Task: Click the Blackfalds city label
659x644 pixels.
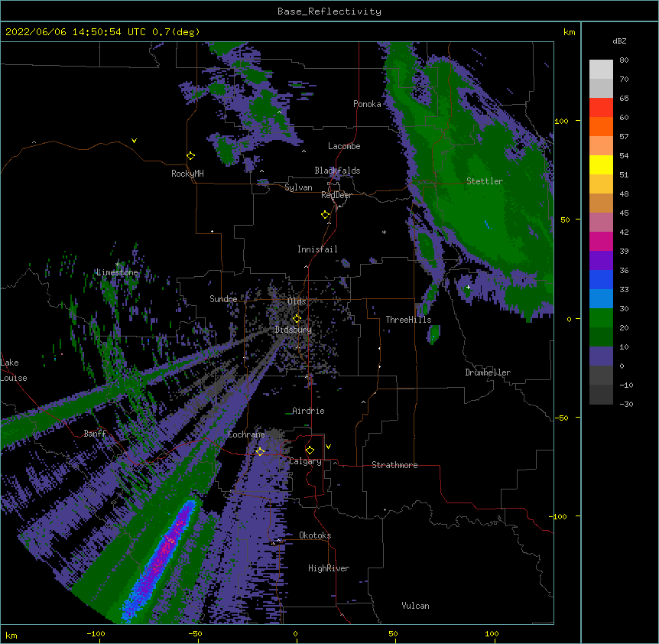Action: 337,171
